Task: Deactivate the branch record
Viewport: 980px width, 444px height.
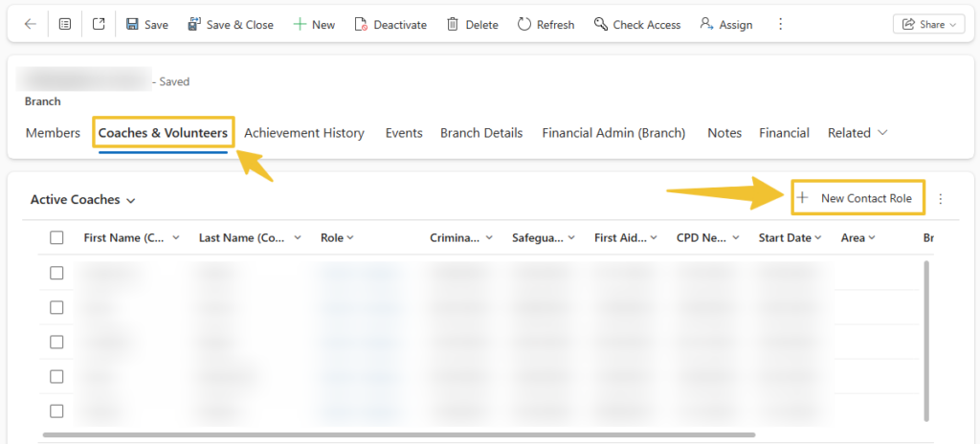Action: (x=390, y=25)
